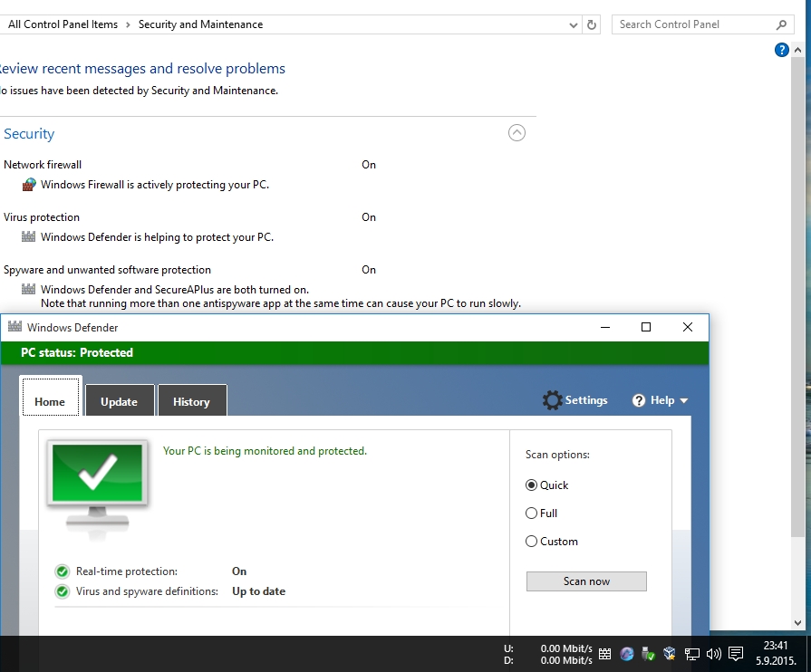Viewport: 811px width, 672px height.
Task: Click the volume speaker tray icon
Action: [714, 654]
